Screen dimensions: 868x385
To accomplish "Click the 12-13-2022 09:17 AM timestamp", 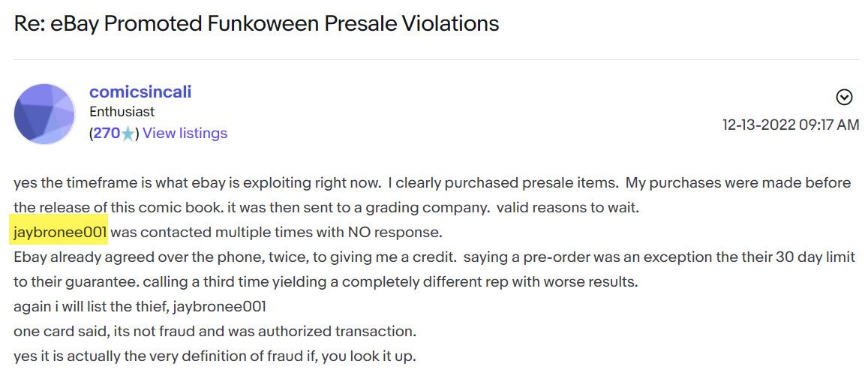I will click(x=791, y=125).
